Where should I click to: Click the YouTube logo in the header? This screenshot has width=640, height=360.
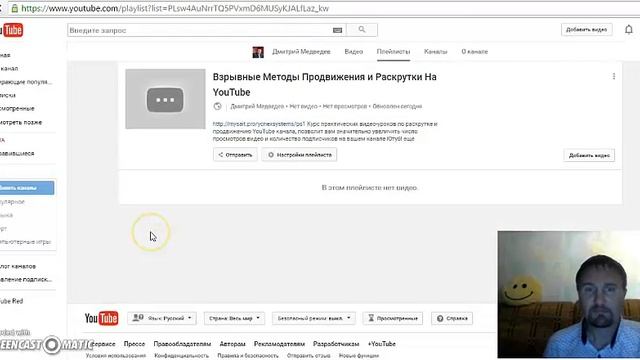[x=11, y=30]
